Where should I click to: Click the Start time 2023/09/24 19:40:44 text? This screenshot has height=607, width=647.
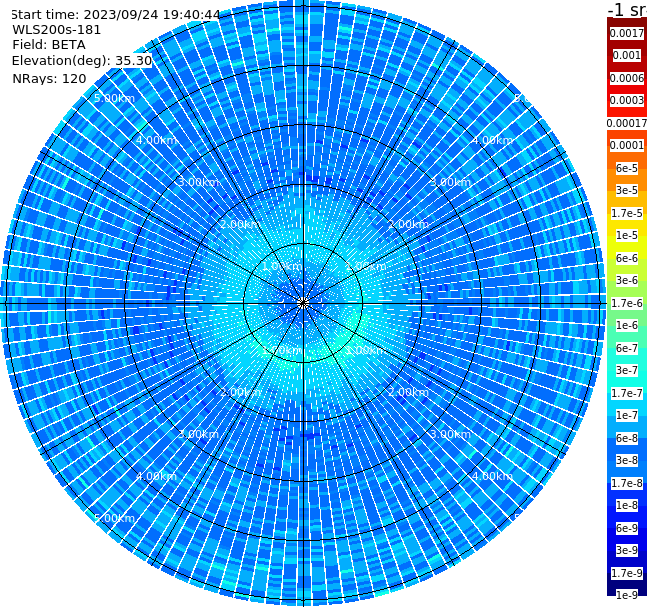(115, 14)
